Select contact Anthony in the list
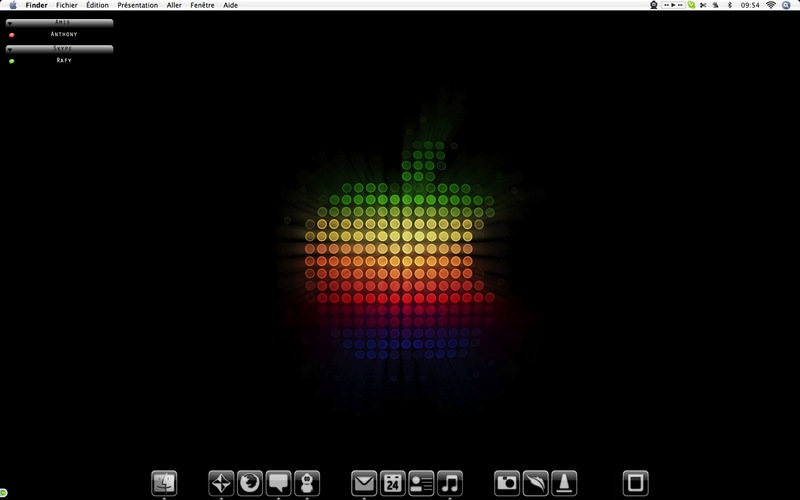 [64, 34]
